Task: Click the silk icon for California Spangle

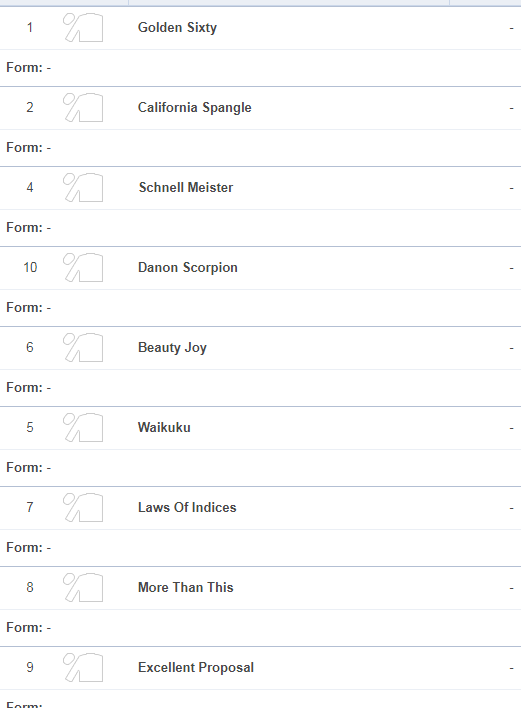Action: 83,107
